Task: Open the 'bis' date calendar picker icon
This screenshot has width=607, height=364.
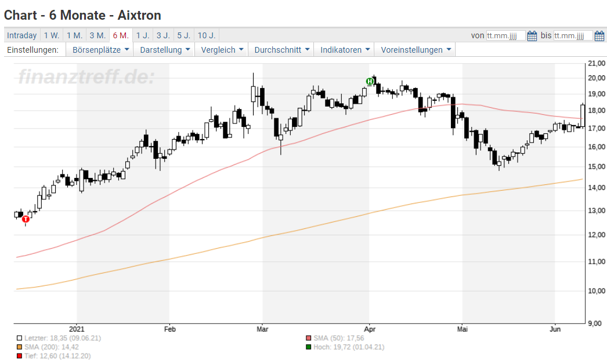Action: coord(599,36)
